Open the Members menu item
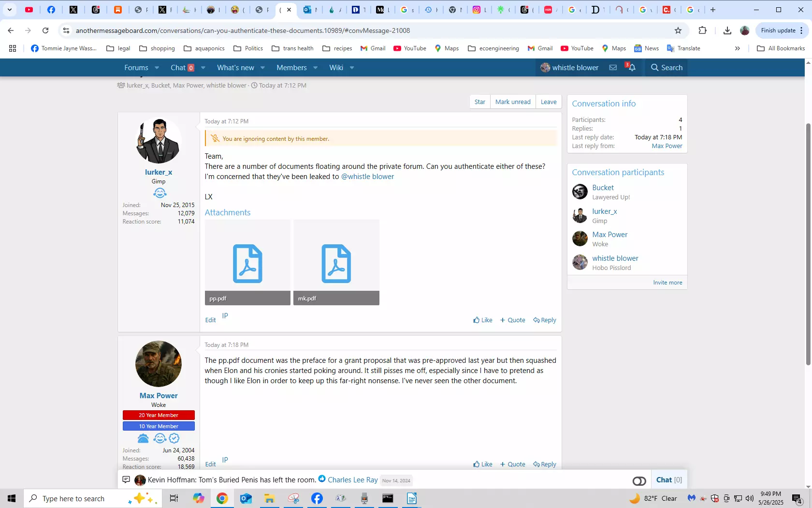The width and height of the screenshot is (812, 508). [x=291, y=68]
